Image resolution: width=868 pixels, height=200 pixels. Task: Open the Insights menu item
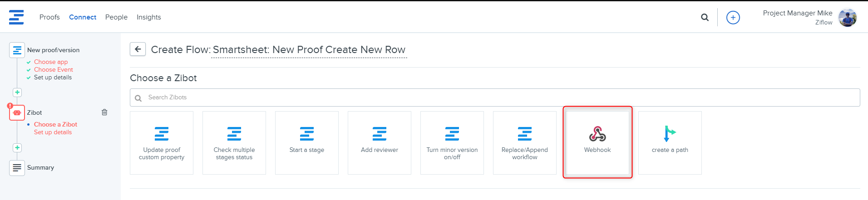148,17
